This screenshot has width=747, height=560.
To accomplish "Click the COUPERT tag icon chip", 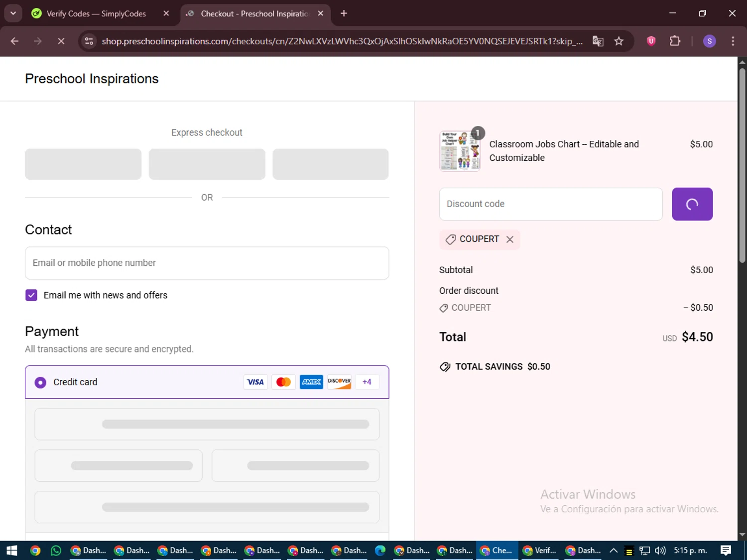I will [451, 239].
